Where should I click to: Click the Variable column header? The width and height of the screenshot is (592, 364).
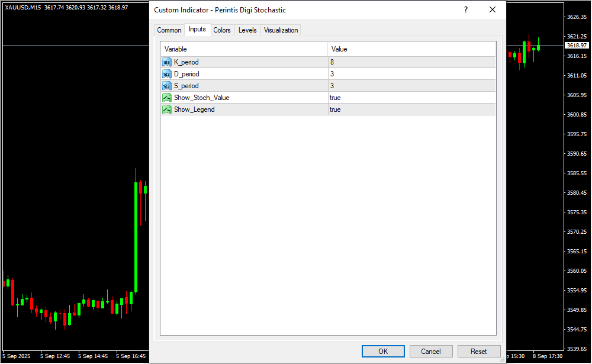coord(244,49)
